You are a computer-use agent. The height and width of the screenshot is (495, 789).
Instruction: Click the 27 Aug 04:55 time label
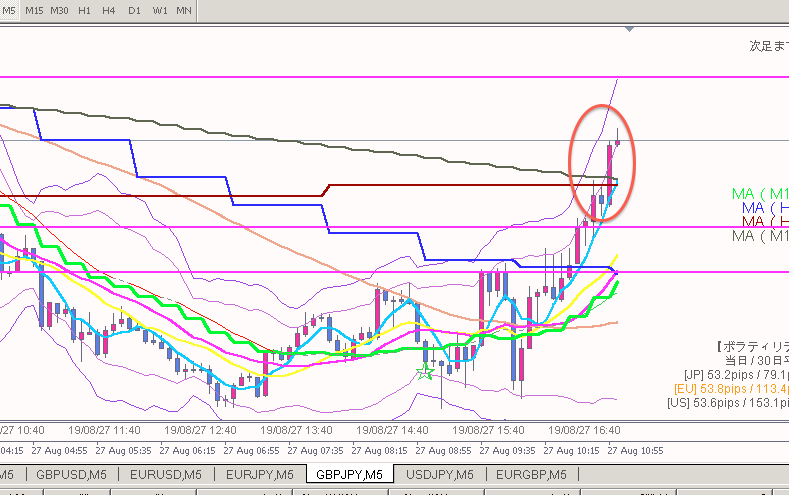coord(59,450)
